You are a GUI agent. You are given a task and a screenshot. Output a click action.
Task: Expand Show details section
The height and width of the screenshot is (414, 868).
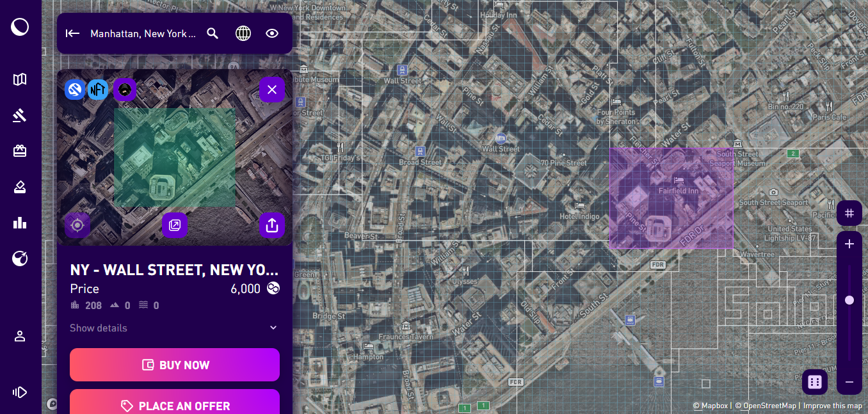click(175, 328)
